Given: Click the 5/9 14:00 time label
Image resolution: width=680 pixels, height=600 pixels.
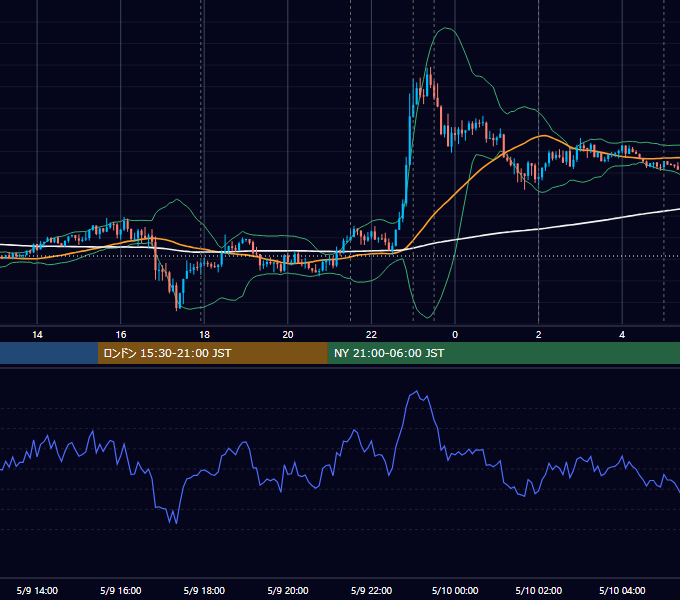Looking at the screenshot, I should coord(37,590).
